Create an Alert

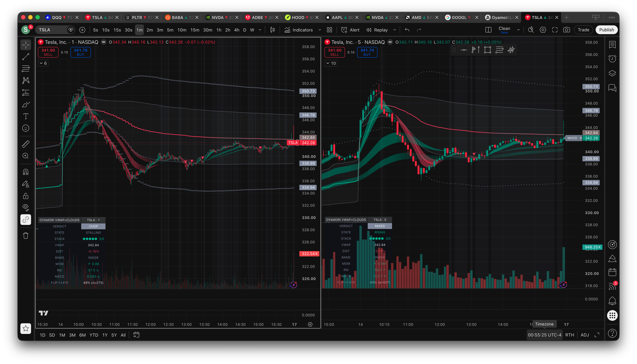350,30
